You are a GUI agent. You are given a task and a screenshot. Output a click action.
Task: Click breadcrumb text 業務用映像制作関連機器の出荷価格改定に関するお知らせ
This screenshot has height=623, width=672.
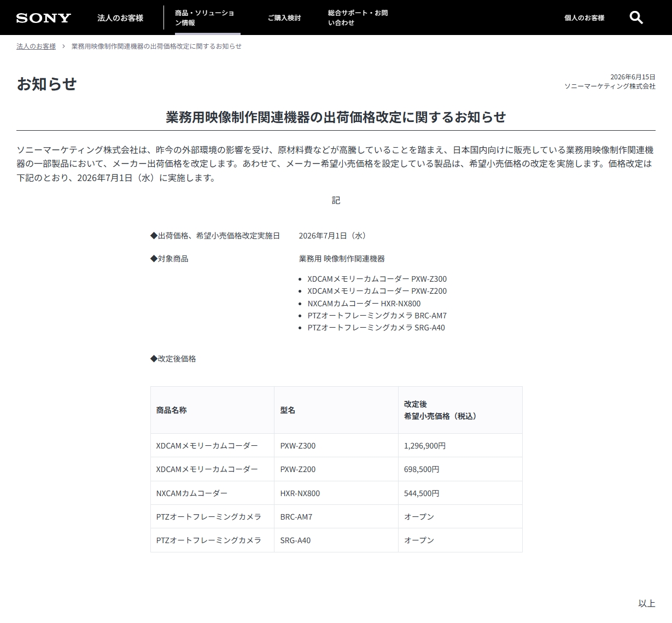156,46
